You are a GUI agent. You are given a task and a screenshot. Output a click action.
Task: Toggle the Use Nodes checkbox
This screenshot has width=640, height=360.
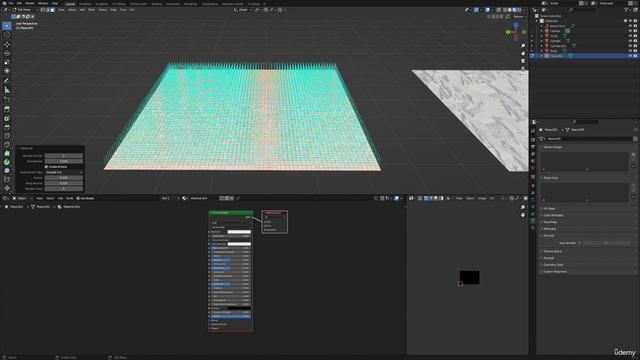click(78, 198)
